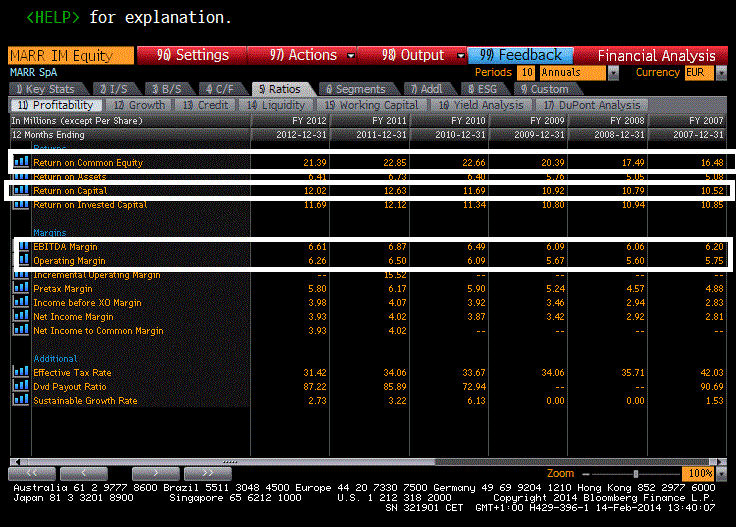This screenshot has height=527, width=736.
Task: Open the Output dropdown menu
Action: [460, 55]
